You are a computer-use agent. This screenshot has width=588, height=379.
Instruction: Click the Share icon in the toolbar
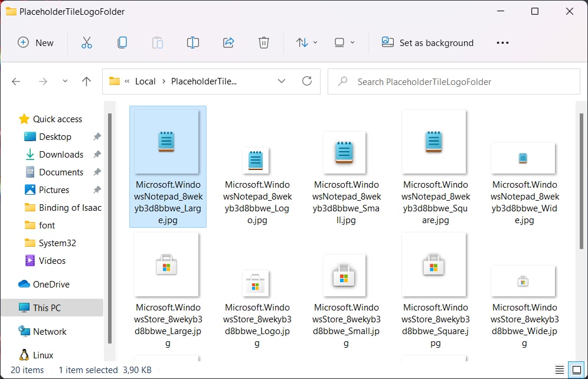[228, 43]
